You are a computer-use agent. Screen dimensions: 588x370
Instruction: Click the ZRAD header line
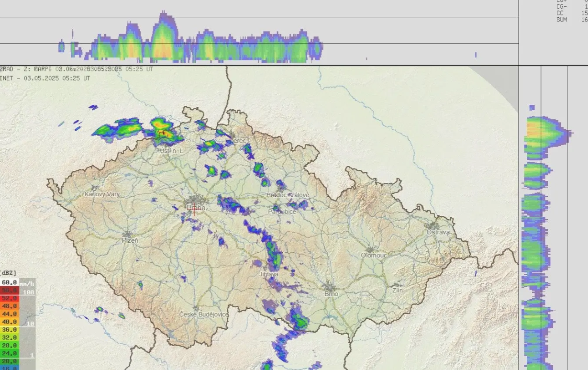pos(77,69)
